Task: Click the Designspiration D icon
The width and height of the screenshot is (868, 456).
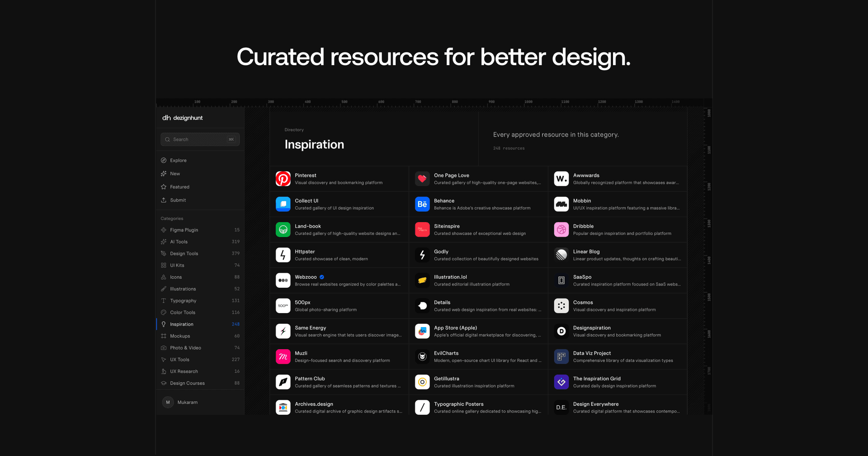Action: (x=561, y=331)
